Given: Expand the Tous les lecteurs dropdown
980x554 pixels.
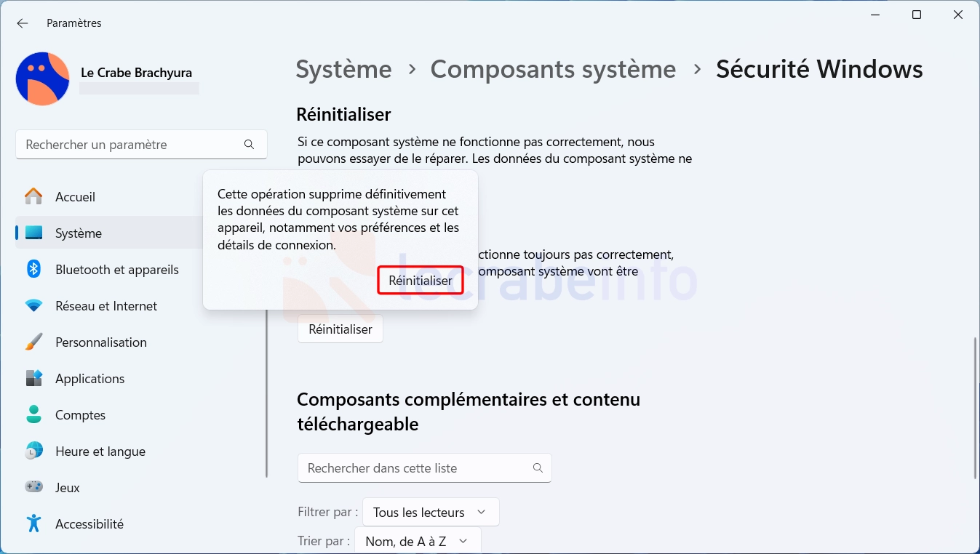Looking at the screenshot, I should (x=431, y=512).
